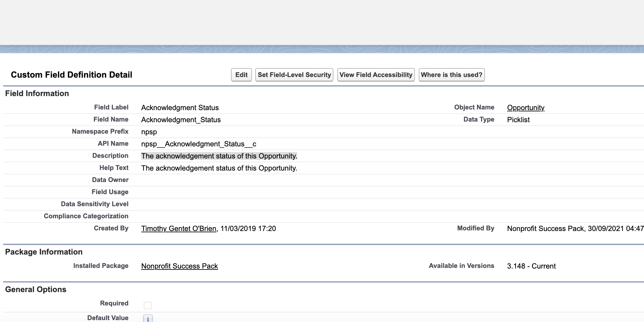Click the Default Value info icon
The height and width of the screenshot is (322, 644).
(x=147, y=318)
